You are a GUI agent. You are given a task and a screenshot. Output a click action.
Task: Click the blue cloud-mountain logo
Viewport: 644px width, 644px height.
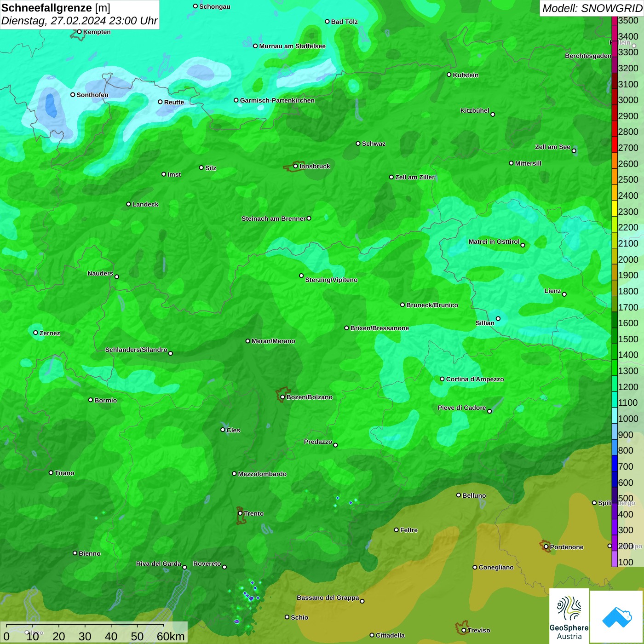coord(617,617)
